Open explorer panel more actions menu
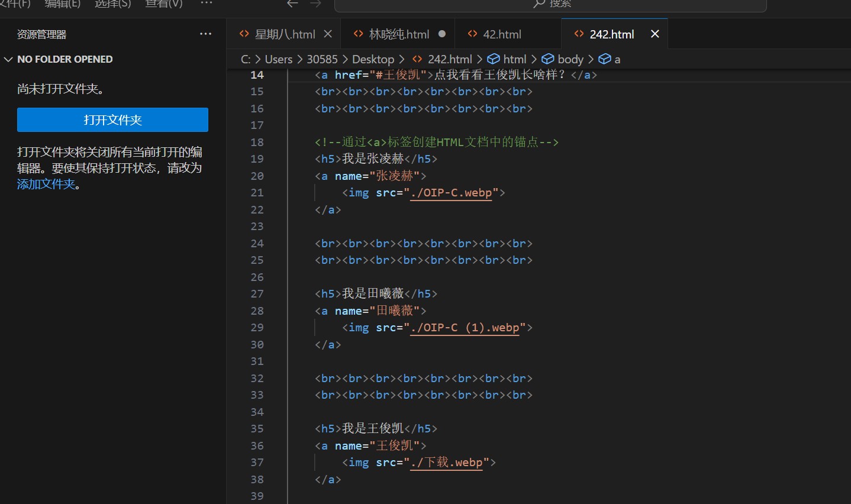The height and width of the screenshot is (504, 851). click(x=205, y=34)
